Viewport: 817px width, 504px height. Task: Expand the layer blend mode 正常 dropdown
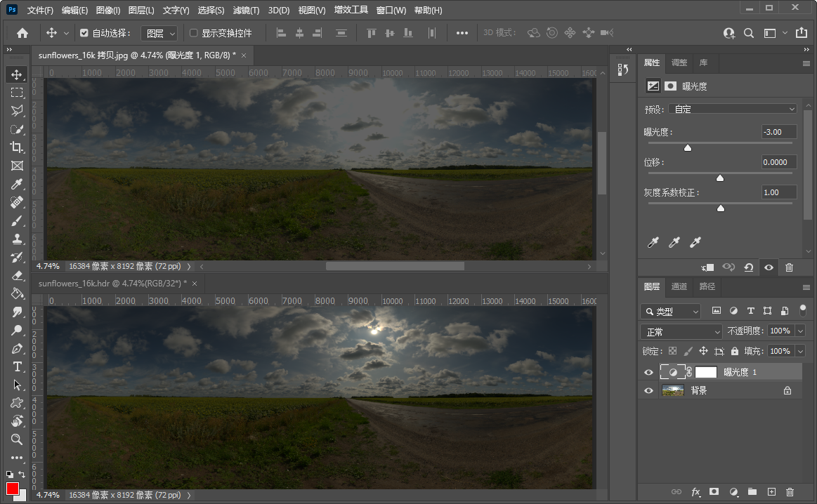pos(681,331)
